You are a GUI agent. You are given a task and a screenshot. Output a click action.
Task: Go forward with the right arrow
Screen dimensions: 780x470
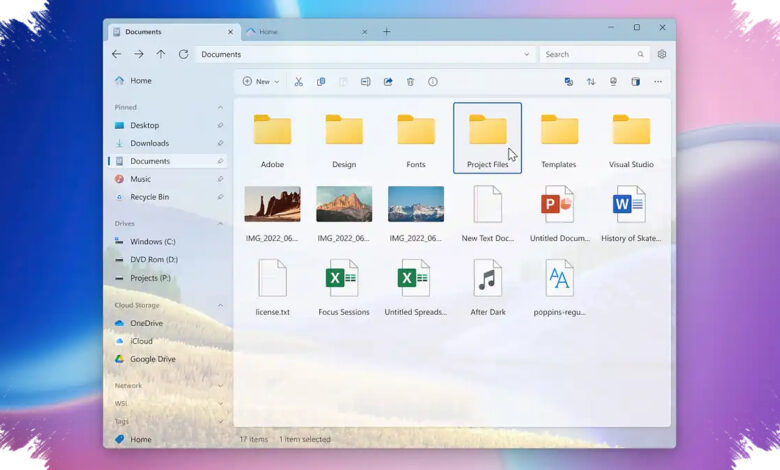point(139,54)
